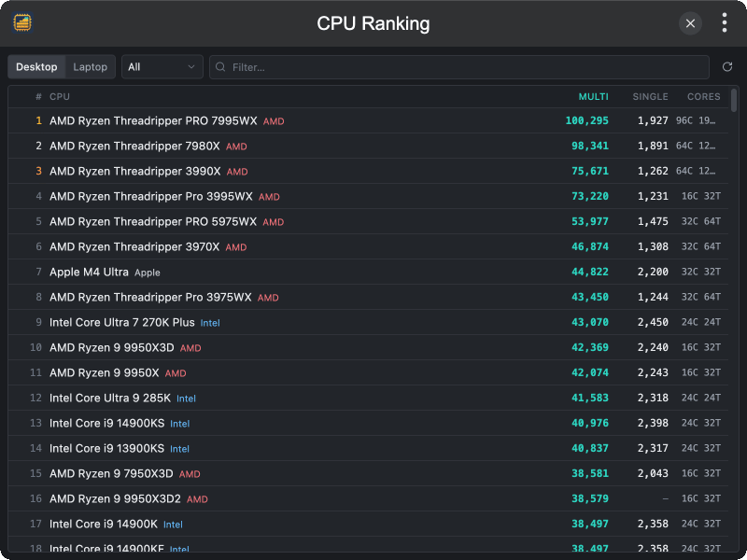
Task: Sort by MULTI column header
Action: click(593, 97)
